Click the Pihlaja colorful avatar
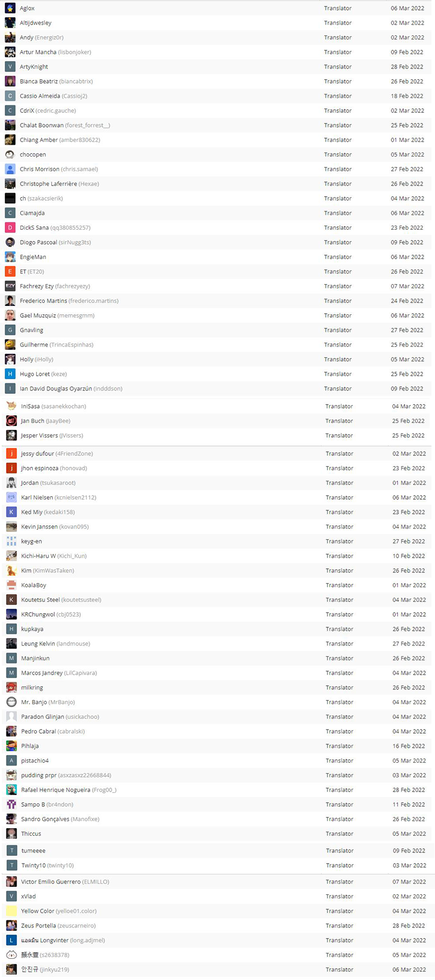 click(11, 746)
